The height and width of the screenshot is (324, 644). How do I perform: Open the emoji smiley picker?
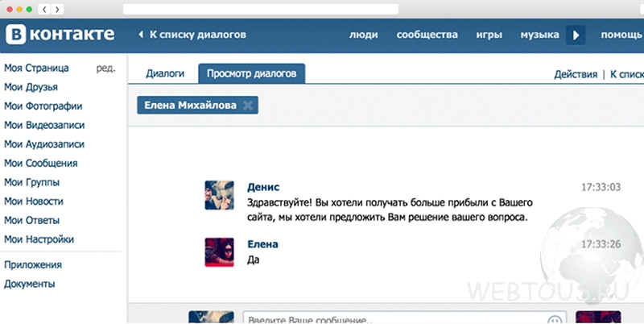coord(555,318)
